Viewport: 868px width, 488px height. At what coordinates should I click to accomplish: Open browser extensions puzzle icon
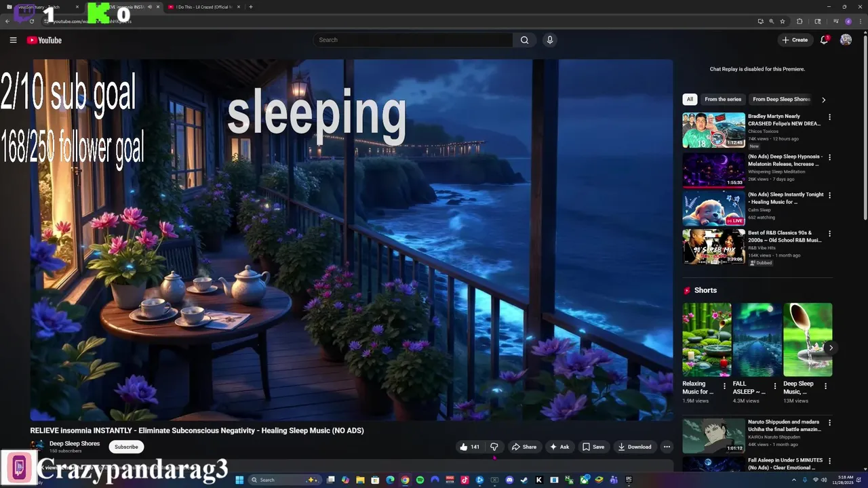coord(800,21)
